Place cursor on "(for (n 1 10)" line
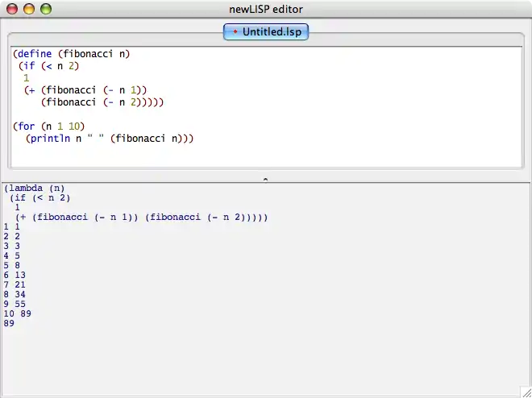The width and height of the screenshot is (532, 398). point(48,126)
